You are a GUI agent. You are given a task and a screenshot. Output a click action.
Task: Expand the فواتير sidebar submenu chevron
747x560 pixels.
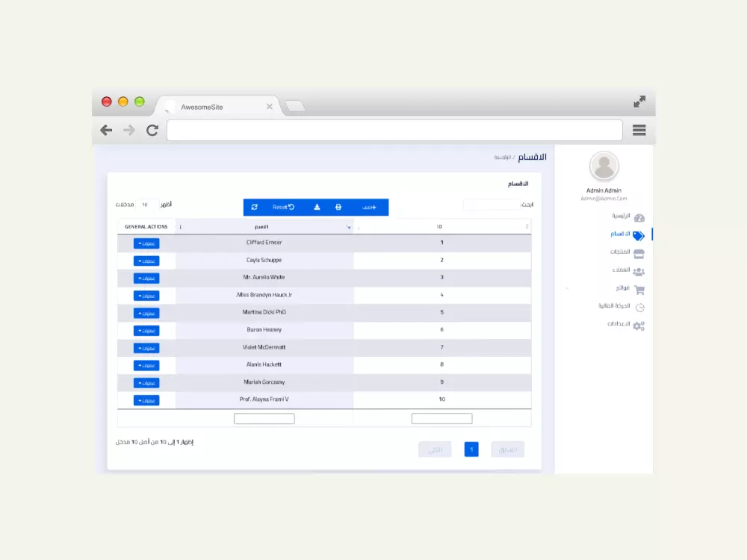click(x=567, y=287)
